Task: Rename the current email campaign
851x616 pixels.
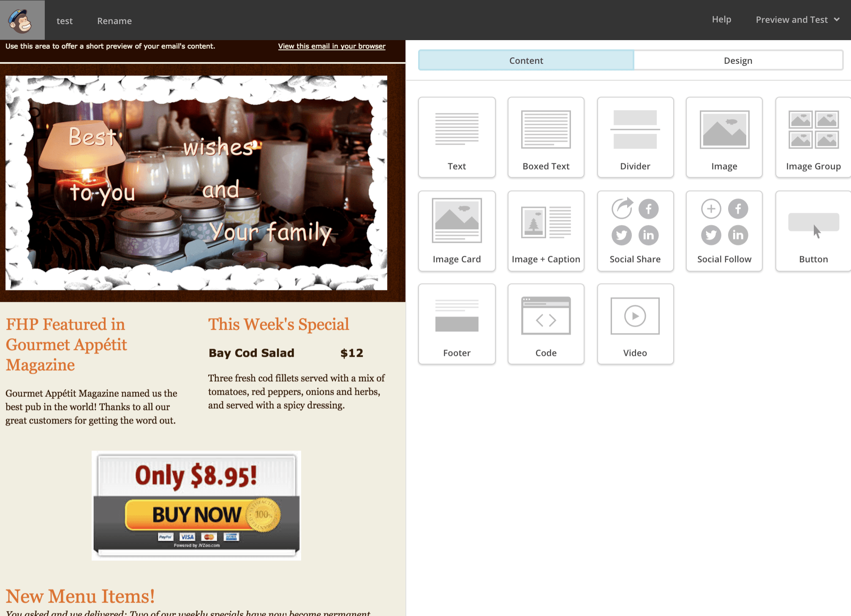Action: pyautogui.click(x=114, y=20)
